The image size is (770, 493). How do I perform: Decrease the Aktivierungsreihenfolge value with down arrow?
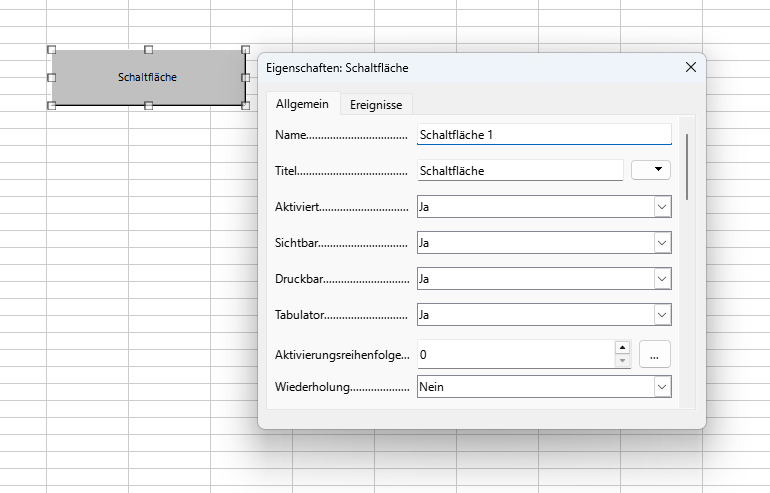[x=622, y=360]
